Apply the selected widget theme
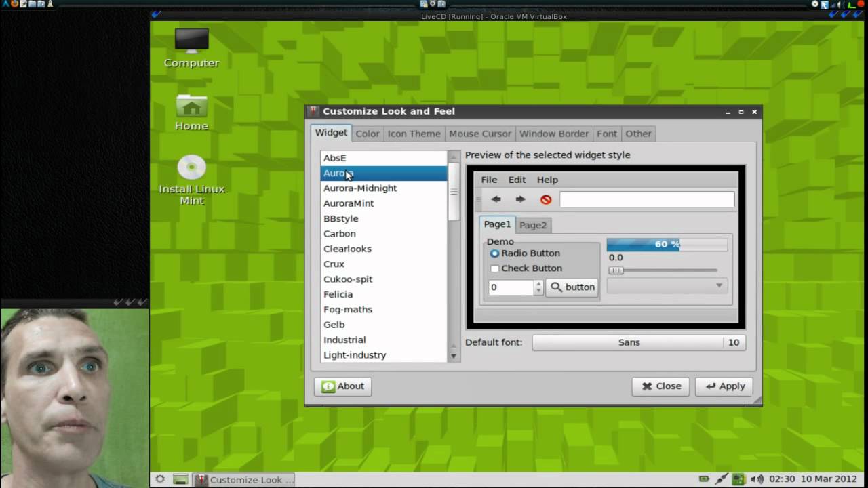The width and height of the screenshot is (868, 488). coord(724,386)
